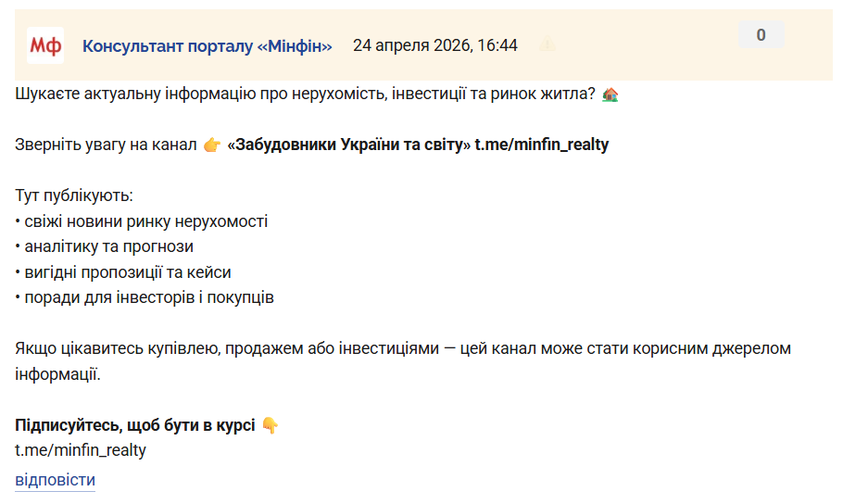Viewport: 843px width, 504px height.
Task: Click the faint warning triangle report icon
Action: (547, 44)
